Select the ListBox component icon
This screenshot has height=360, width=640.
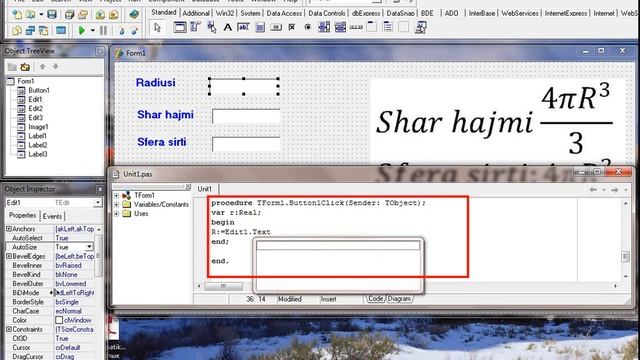pyautogui.click(x=324, y=28)
